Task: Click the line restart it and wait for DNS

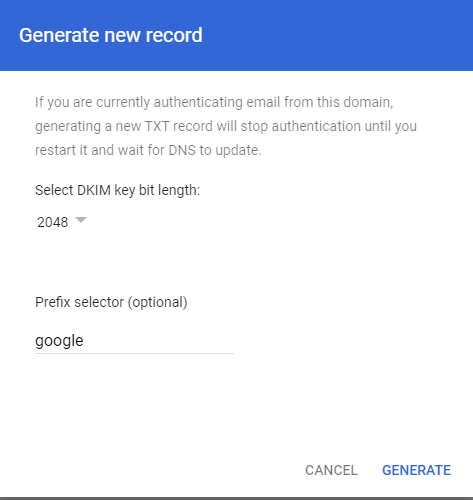Action: pyautogui.click(x=148, y=150)
